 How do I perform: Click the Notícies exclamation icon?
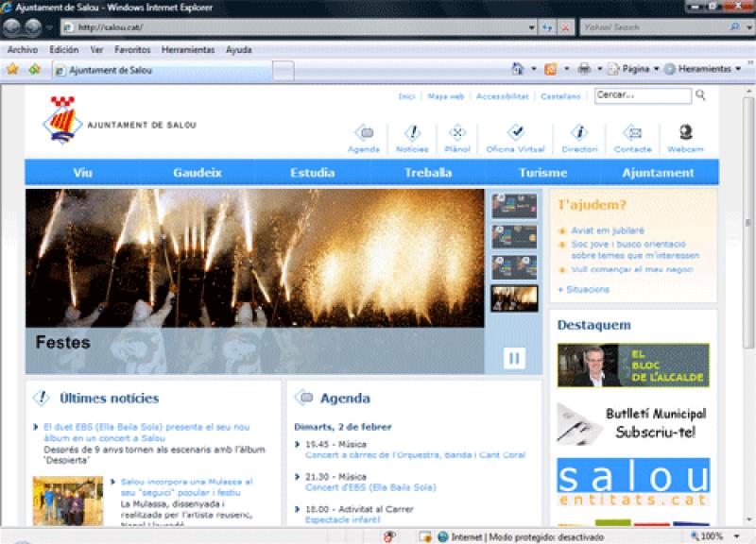(x=412, y=133)
